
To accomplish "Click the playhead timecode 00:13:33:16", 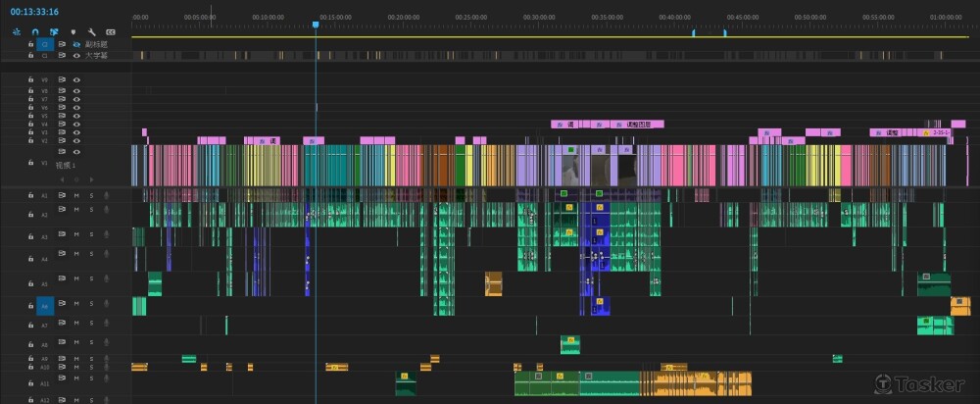I will [x=34, y=12].
